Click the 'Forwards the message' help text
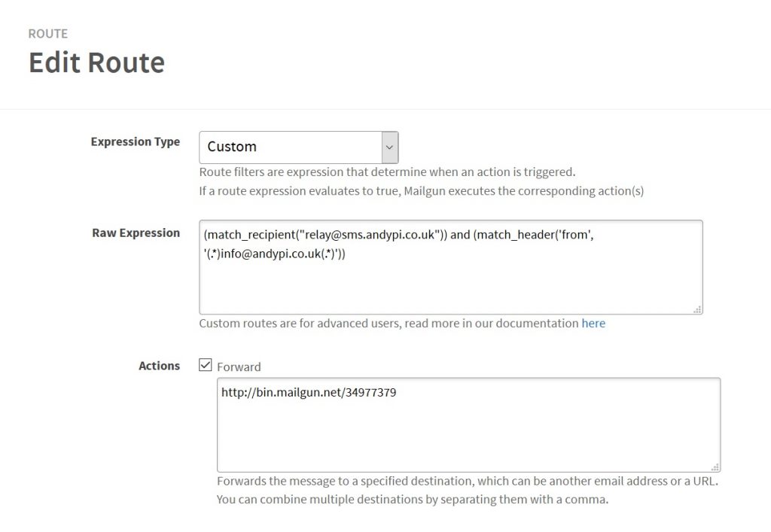The image size is (771, 532). click(x=468, y=481)
